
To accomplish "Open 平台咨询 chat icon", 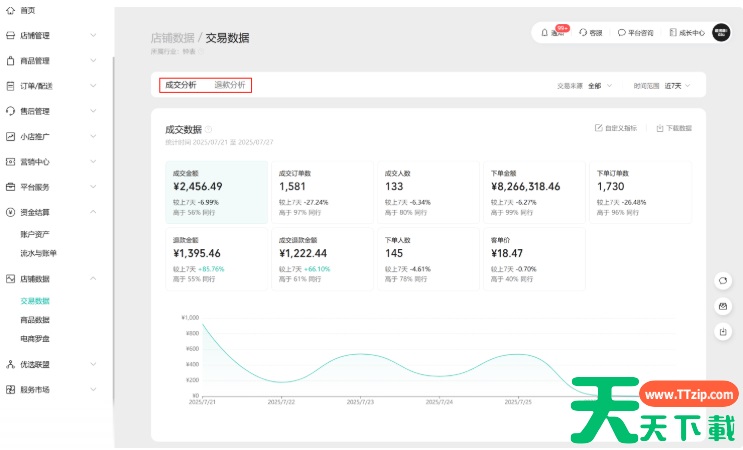I will pos(622,32).
